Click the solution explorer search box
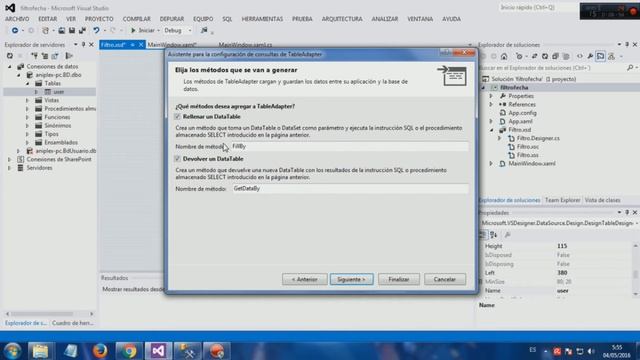 pos(552,68)
